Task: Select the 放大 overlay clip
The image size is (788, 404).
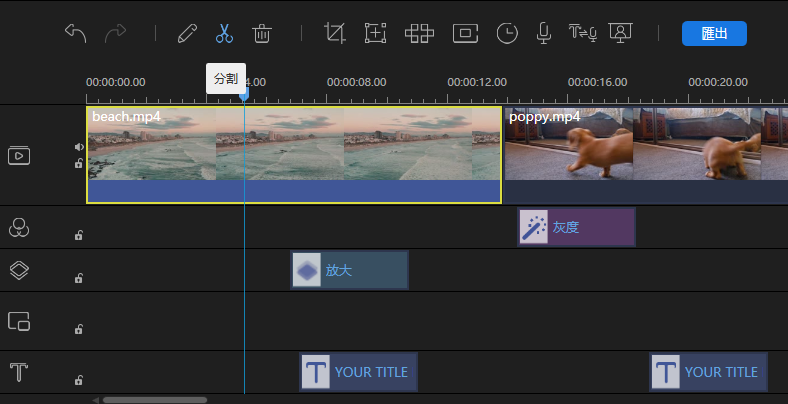Action: click(349, 270)
